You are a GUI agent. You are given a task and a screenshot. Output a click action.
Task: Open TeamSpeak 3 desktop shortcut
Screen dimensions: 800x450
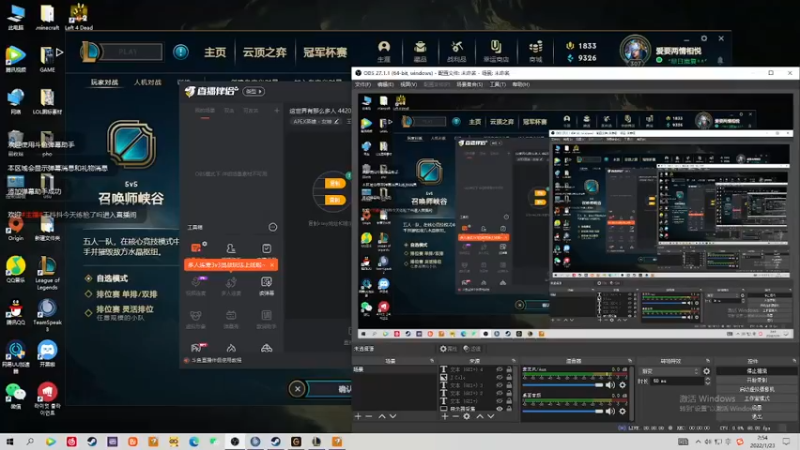coord(47,315)
